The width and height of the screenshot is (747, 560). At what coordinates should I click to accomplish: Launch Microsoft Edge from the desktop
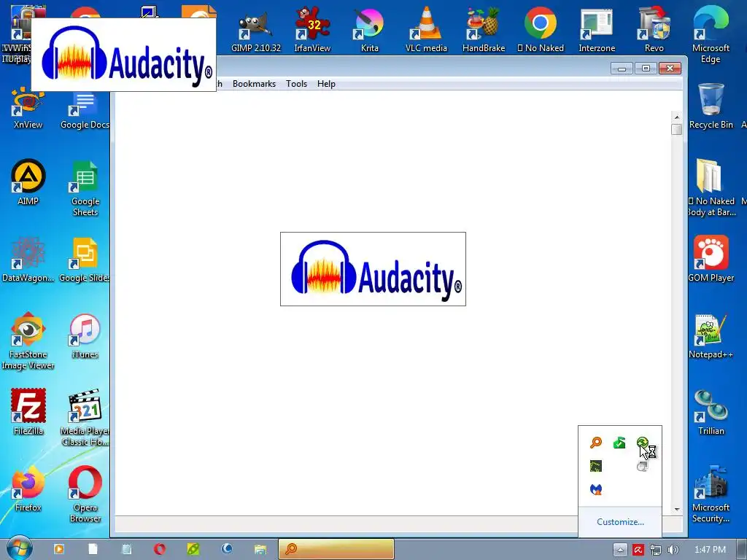[x=711, y=34]
